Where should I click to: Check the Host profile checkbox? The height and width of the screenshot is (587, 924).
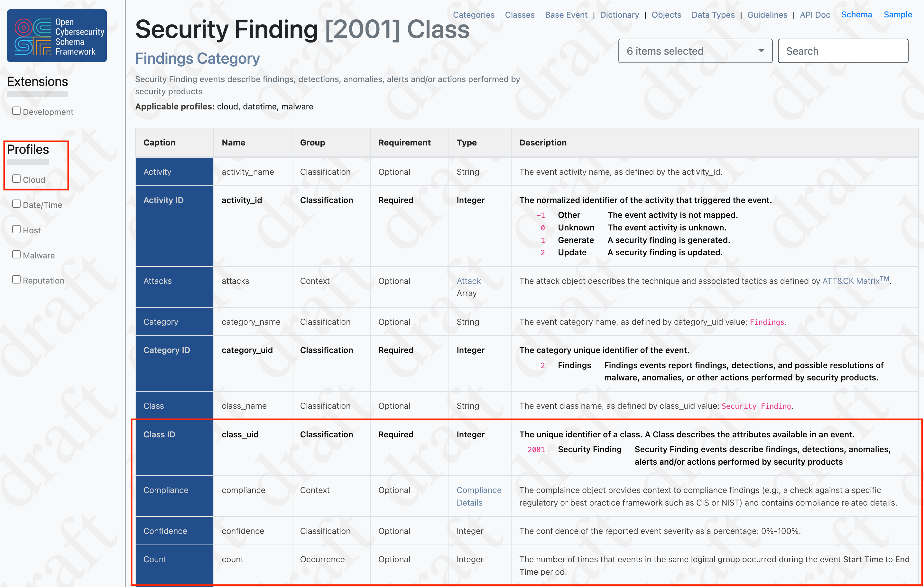pos(16,229)
